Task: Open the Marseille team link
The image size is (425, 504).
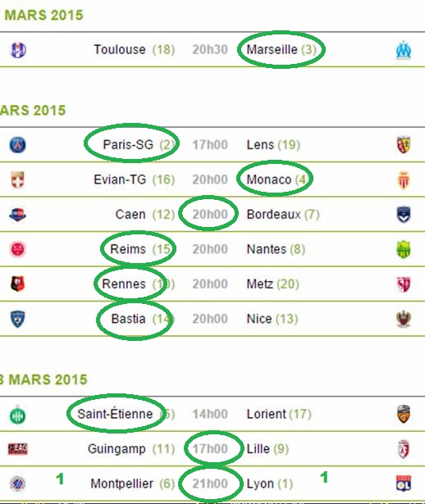Action: point(272,49)
